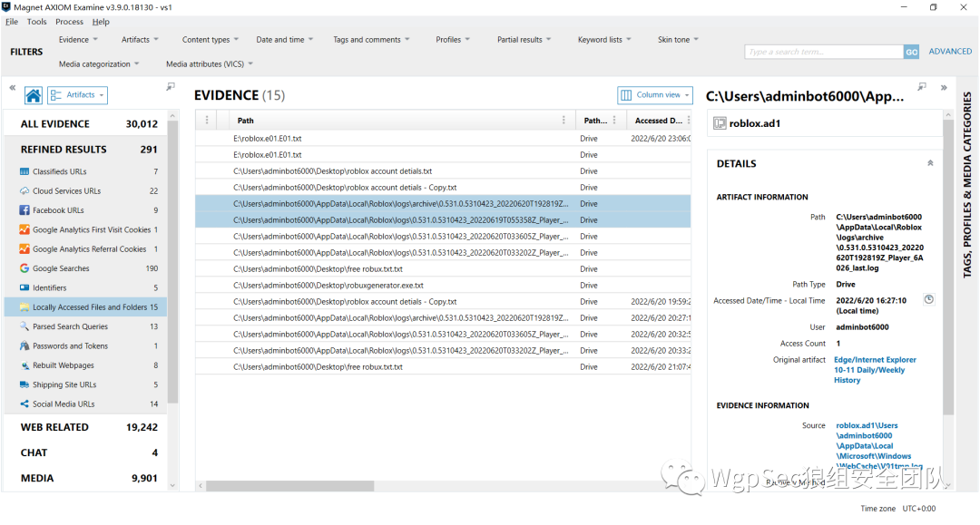Switch the Artifacts explorer view dropdown

tap(77, 95)
